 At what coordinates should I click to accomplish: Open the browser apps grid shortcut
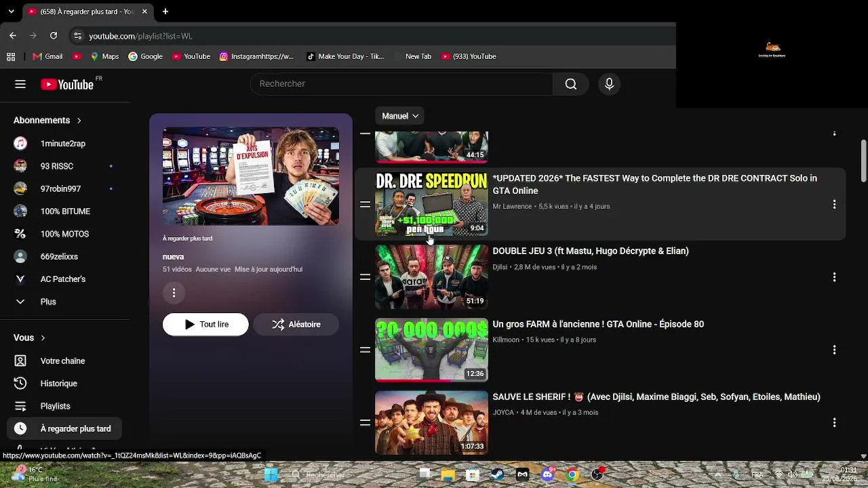coord(11,57)
